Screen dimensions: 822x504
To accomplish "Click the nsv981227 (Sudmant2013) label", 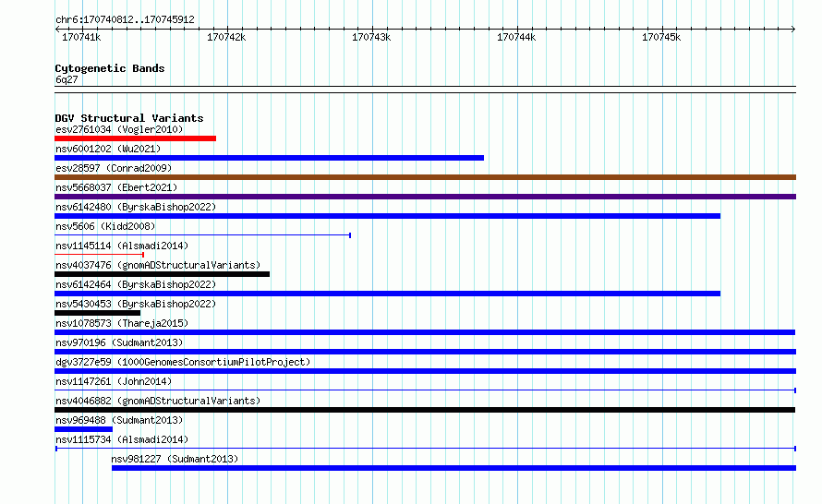I will tap(175, 459).
